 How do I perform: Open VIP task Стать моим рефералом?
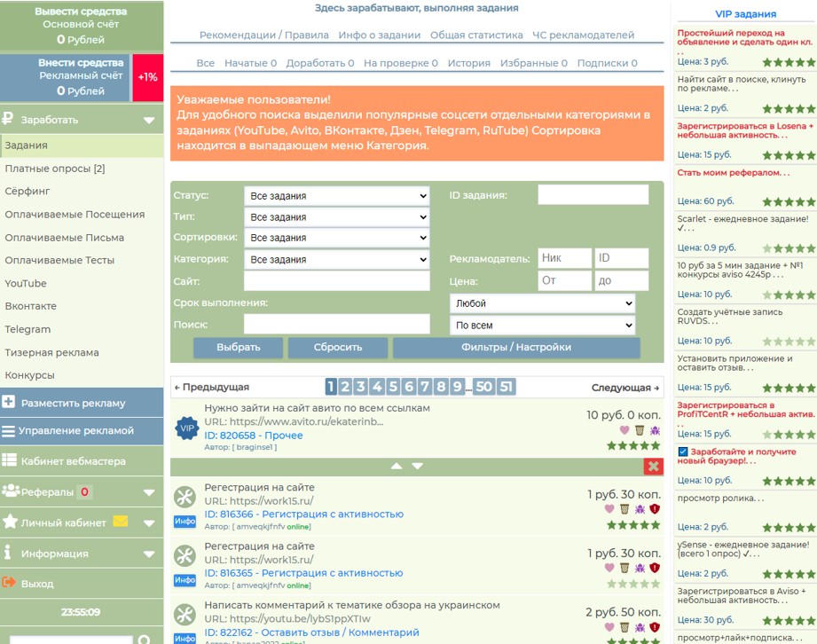pos(733,173)
